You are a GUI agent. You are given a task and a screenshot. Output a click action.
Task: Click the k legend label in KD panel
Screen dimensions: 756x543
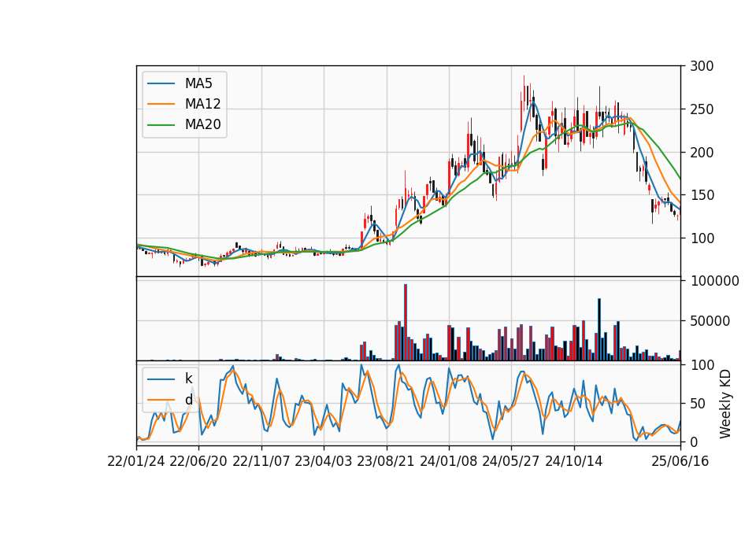(188, 379)
